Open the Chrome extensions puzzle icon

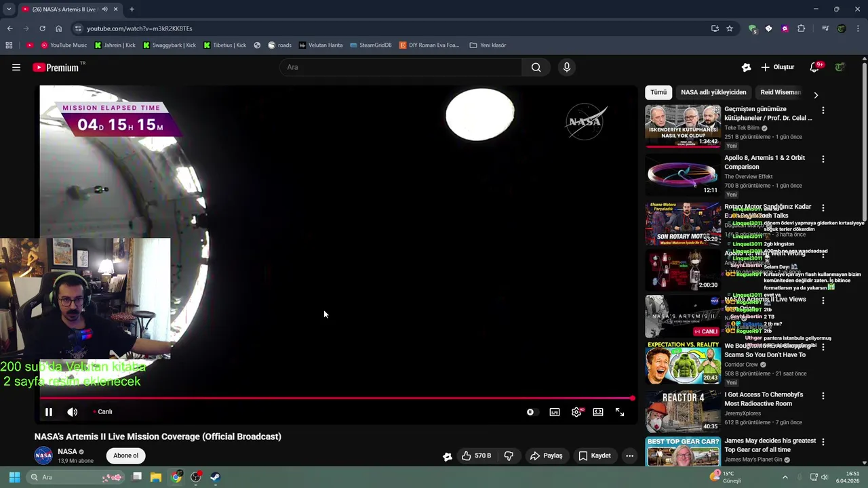801,28
